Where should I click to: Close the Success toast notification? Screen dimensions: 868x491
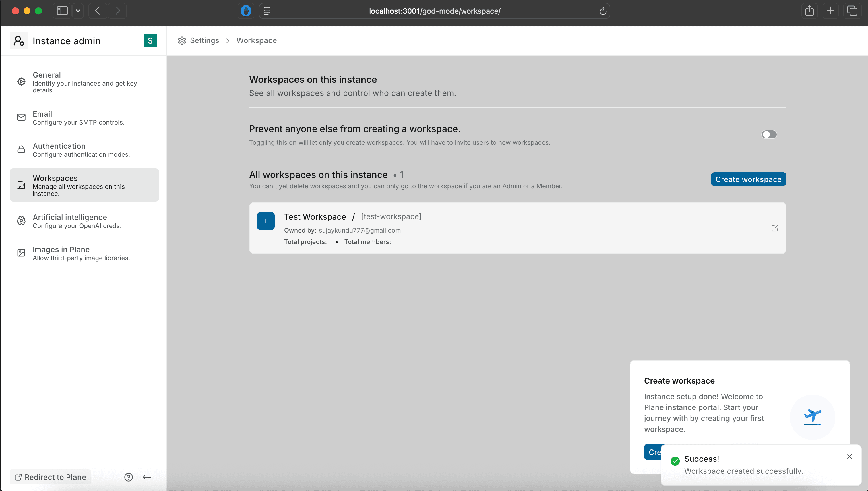tap(849, 457)
